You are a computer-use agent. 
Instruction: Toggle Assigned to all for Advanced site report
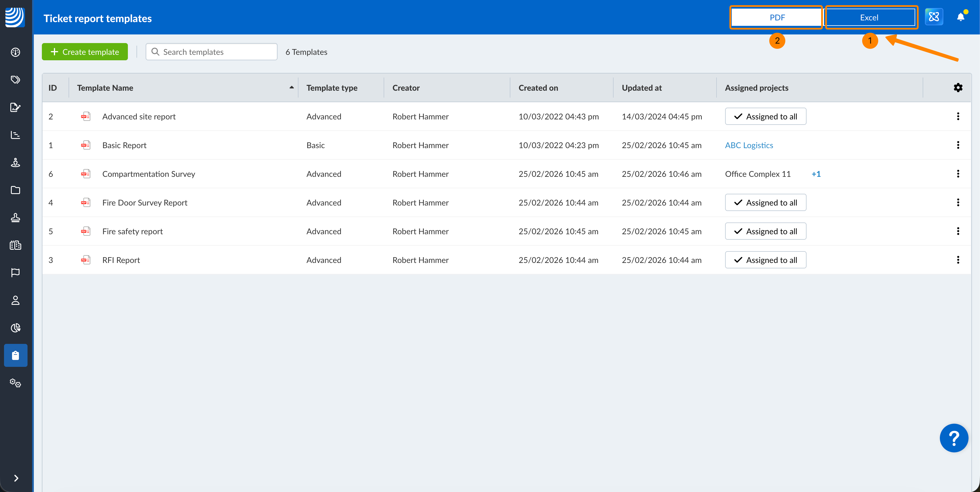(765, 117)
